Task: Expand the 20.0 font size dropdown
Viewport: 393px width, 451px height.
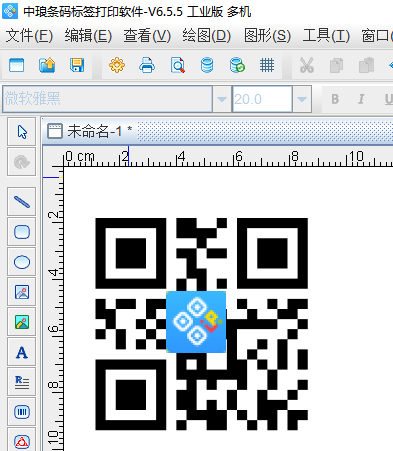Action: click(302, 99)
